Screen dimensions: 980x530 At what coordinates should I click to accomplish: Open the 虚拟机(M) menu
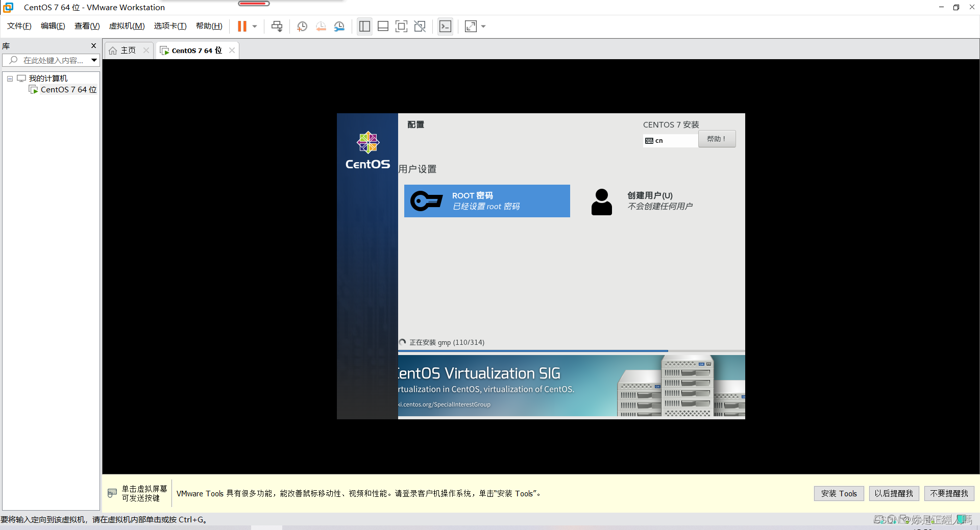pyautogui.click(x=127, y=26)
